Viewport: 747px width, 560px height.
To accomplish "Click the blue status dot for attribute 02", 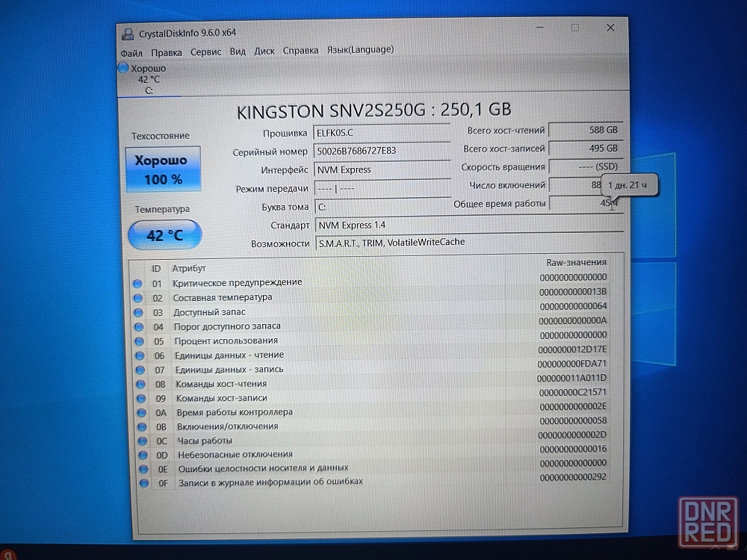I will tap(138, 299).
